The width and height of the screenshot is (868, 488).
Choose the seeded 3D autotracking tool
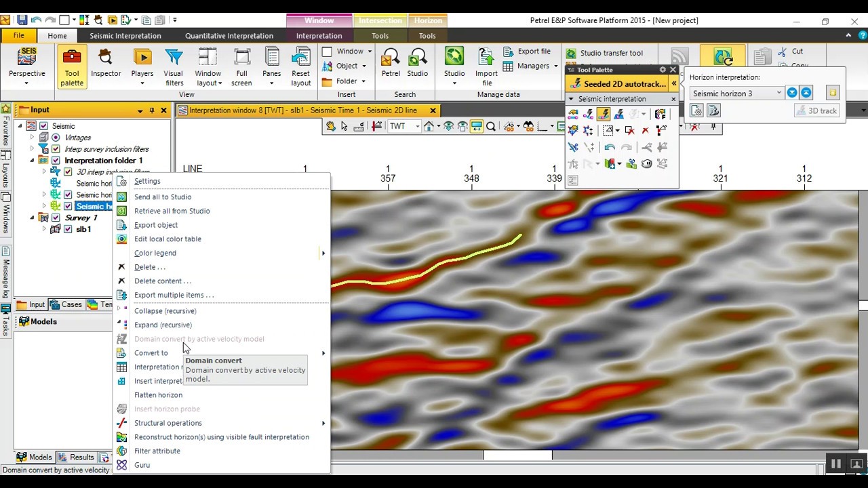point(618,114)
